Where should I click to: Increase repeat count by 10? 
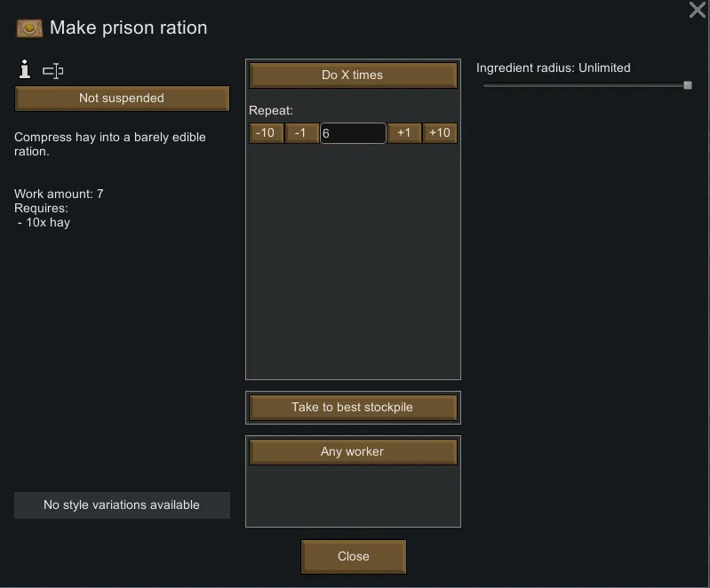(440, 133)
